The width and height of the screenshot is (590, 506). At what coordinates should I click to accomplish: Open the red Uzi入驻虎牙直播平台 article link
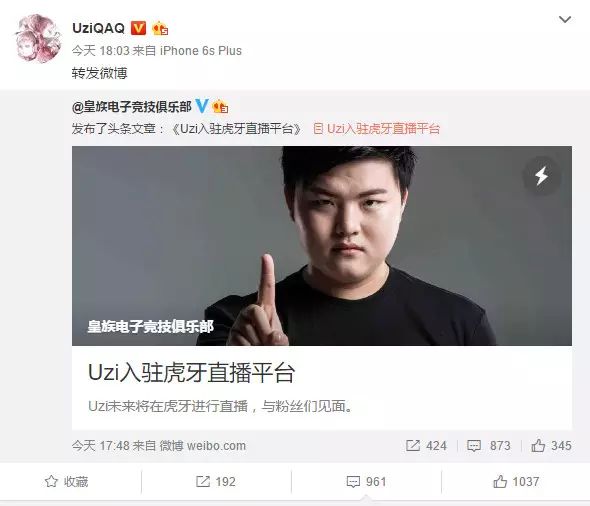pyautogui.click(x=377, y=129)
